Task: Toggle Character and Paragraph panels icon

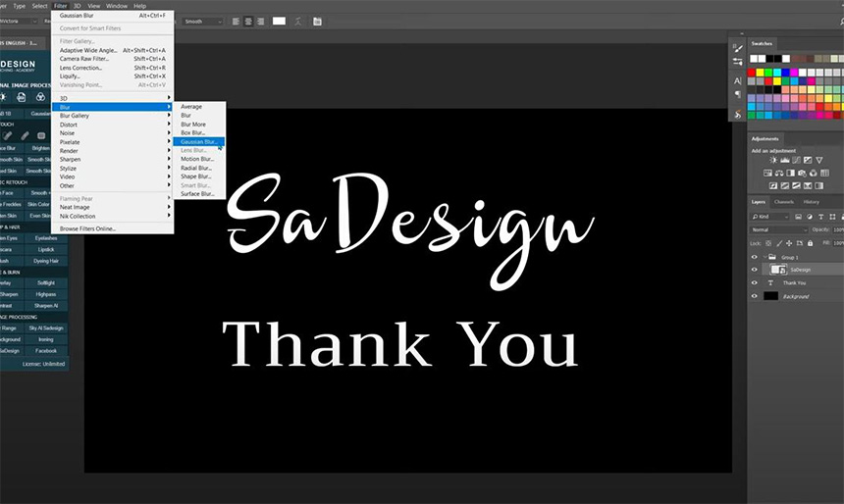Action: click(x=317, y=22)
